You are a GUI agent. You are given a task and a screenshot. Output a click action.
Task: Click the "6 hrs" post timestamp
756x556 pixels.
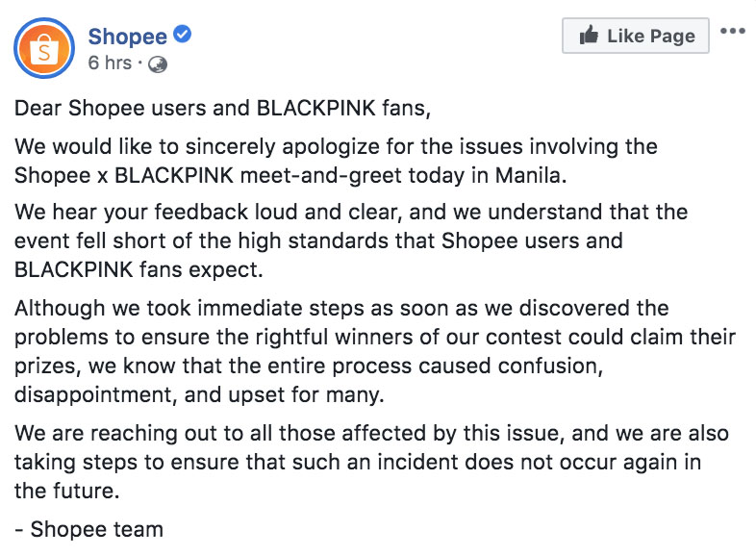(x=110, y=64)
